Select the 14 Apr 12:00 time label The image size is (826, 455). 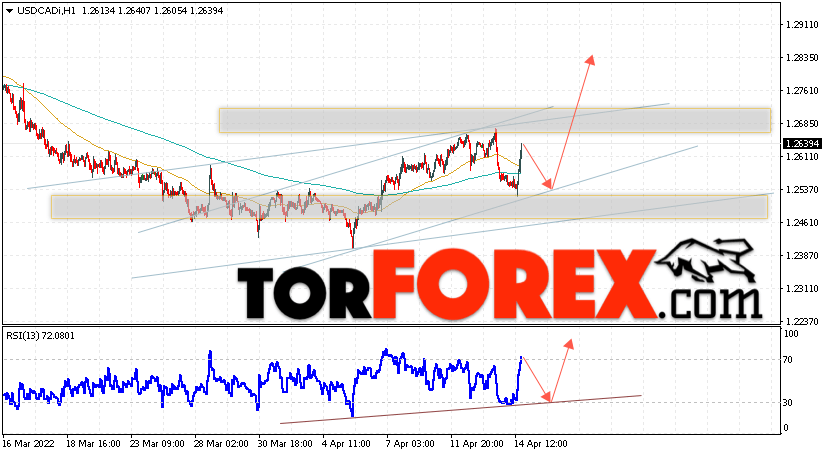click(x=542, y=444)
